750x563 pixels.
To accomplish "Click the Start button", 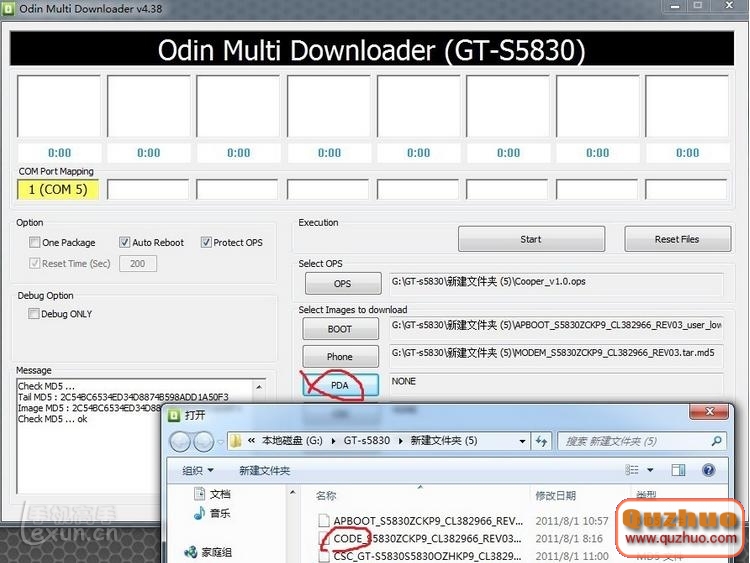I will [531, 239].
